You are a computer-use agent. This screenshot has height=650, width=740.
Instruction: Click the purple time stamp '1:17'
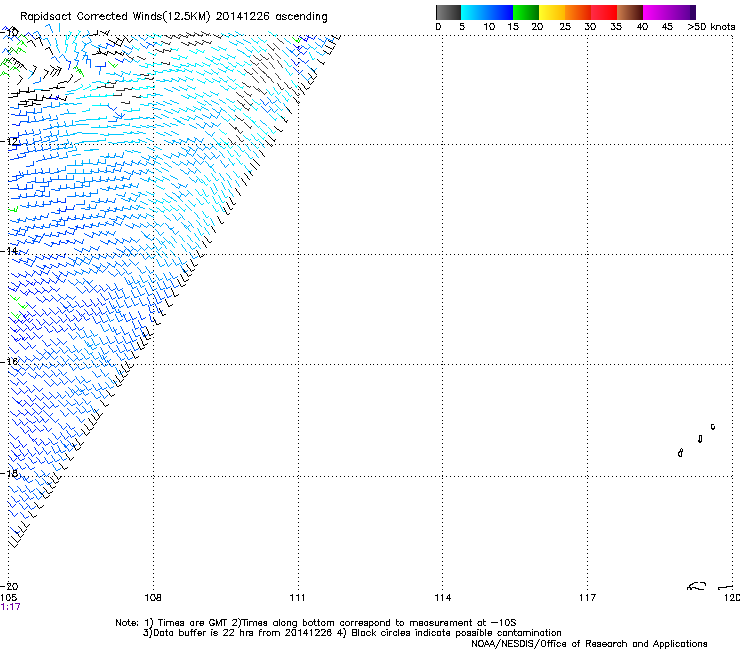10,607
